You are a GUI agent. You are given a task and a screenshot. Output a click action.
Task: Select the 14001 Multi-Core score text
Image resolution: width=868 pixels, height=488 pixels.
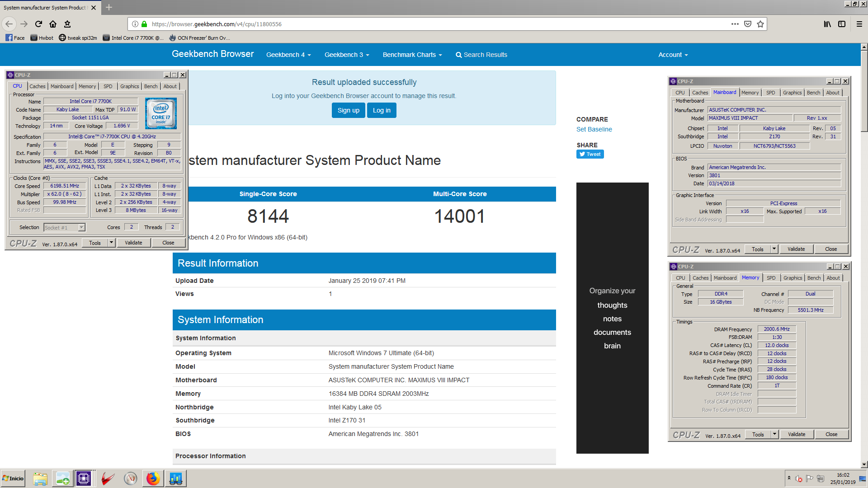[460, 216]
